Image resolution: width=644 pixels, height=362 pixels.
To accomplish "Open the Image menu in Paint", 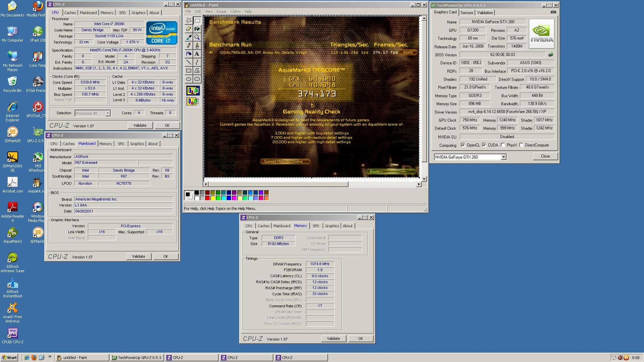I will coord(221,12).
